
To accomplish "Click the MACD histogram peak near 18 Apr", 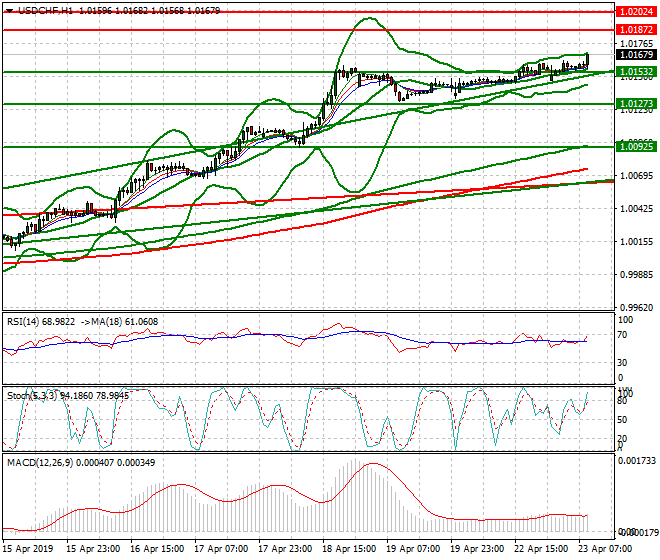I will click(354, 496).
